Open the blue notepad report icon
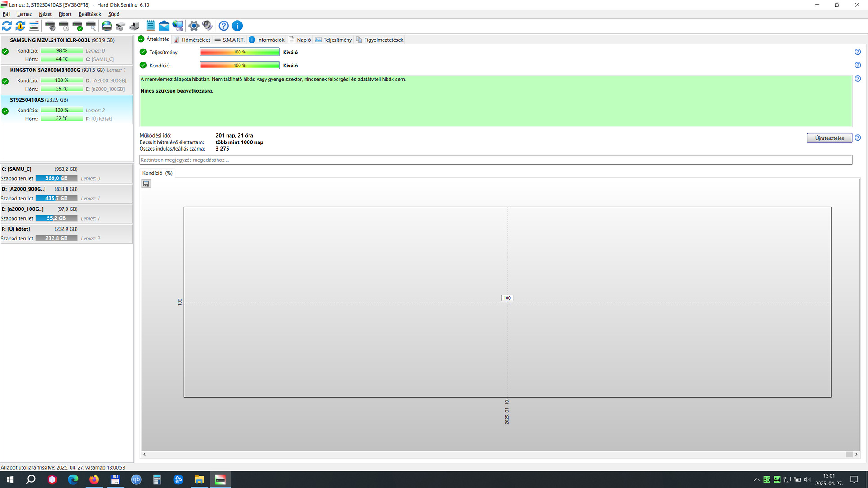868x488 pixels. [x=150, y=26]
